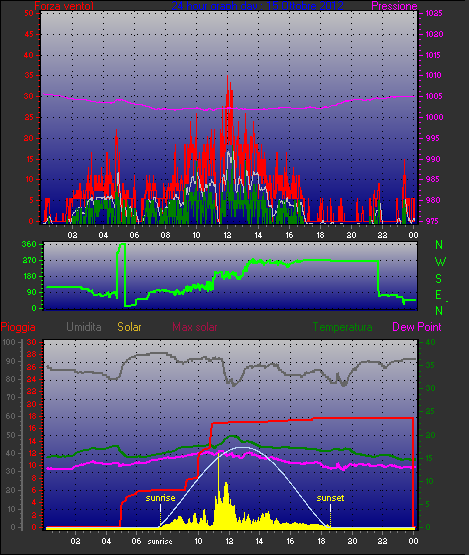Viewport: 469px width, 555px height.
Task: Click the 360 value on the wind direction axis
Action: pos(29,244)
